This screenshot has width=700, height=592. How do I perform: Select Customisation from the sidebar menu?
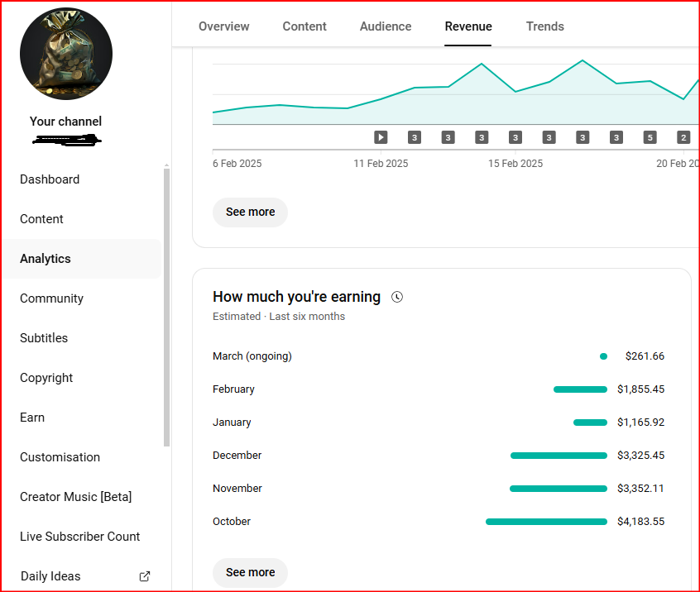click(60, 457)
